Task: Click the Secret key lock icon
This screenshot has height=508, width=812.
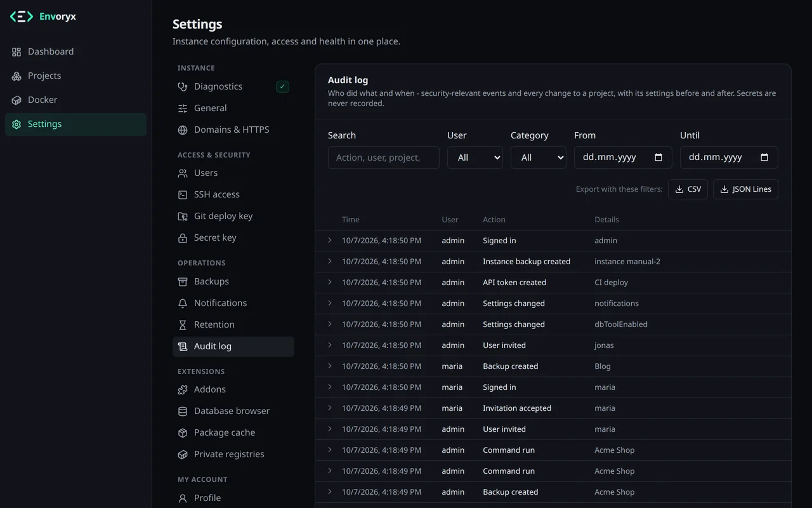Action: (183, 238)
